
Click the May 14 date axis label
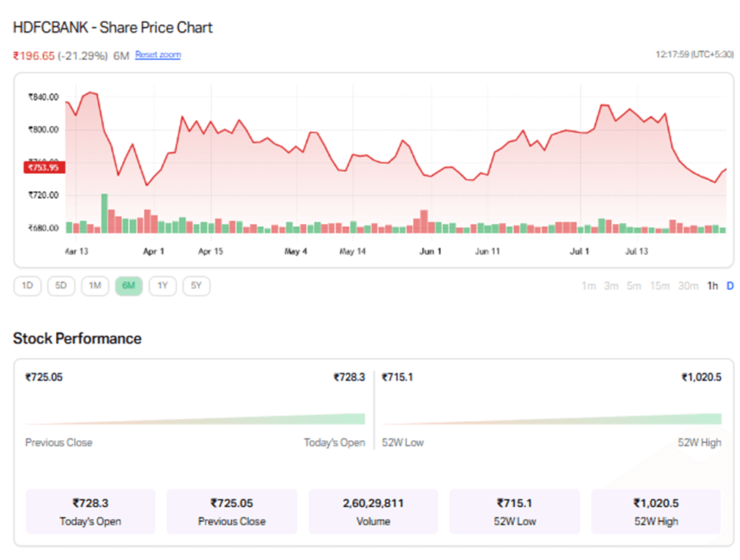pos(352,251)
